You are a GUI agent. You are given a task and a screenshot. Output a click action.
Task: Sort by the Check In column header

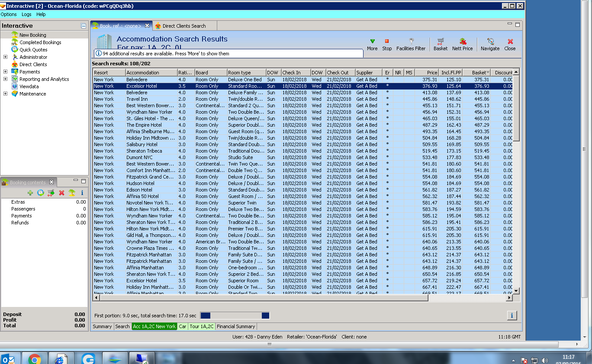(296, 73)
